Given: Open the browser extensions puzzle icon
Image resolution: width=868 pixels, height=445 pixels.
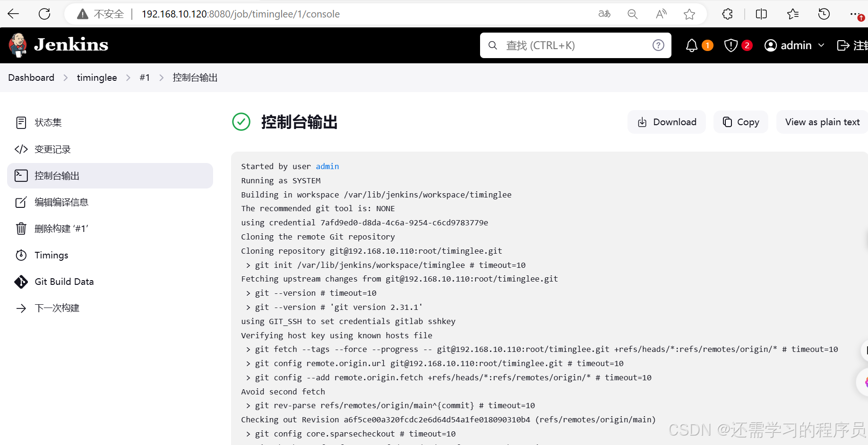Looking at the screenshot, I should (728, 14).
